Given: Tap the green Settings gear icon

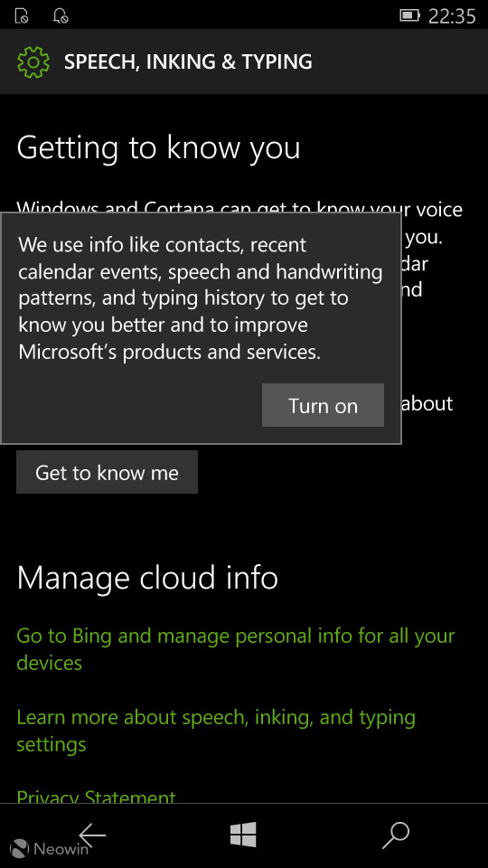Looking at the screenshot, I should coord(33,61).
